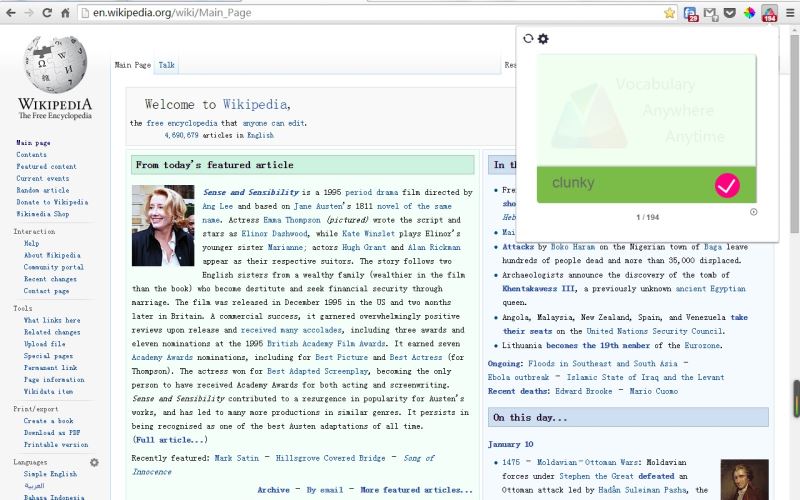This screenshot has width=800, height=500.
Task: Open vocabulary popup settings gear
Action: [543, 38]
